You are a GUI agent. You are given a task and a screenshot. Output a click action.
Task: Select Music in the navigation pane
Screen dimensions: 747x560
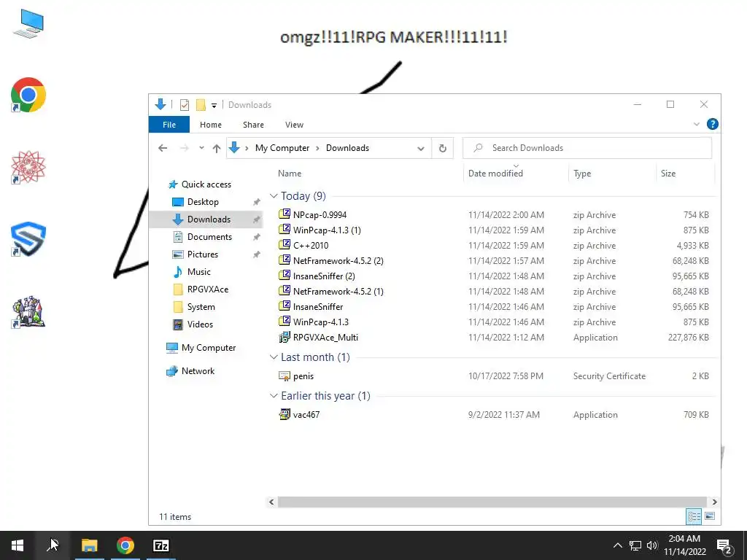(x=198, y=272)
